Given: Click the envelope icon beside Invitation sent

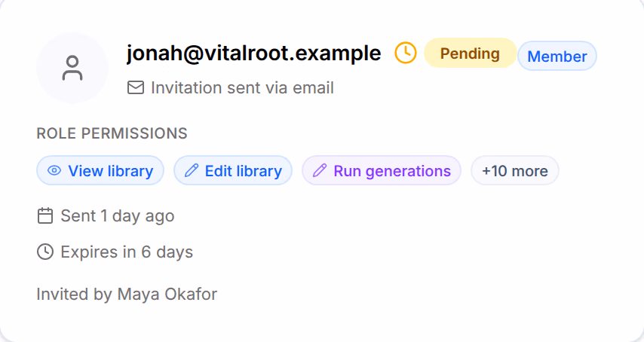Looking at the screenshot, I should pyautogui.click(x=136, y=87).
